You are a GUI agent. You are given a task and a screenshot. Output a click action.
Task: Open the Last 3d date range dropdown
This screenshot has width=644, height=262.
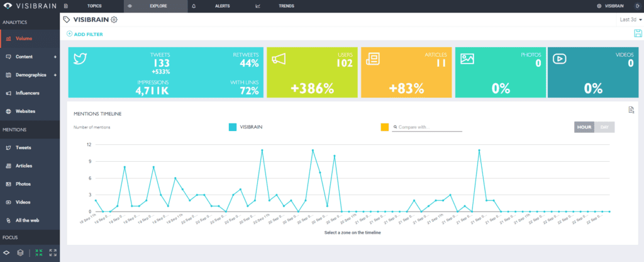(x=630, y=20)
